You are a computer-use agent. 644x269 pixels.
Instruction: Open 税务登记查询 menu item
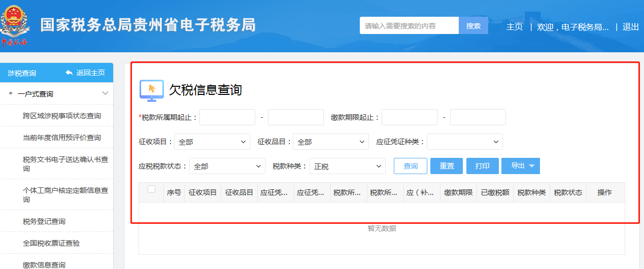pos(44,221)
